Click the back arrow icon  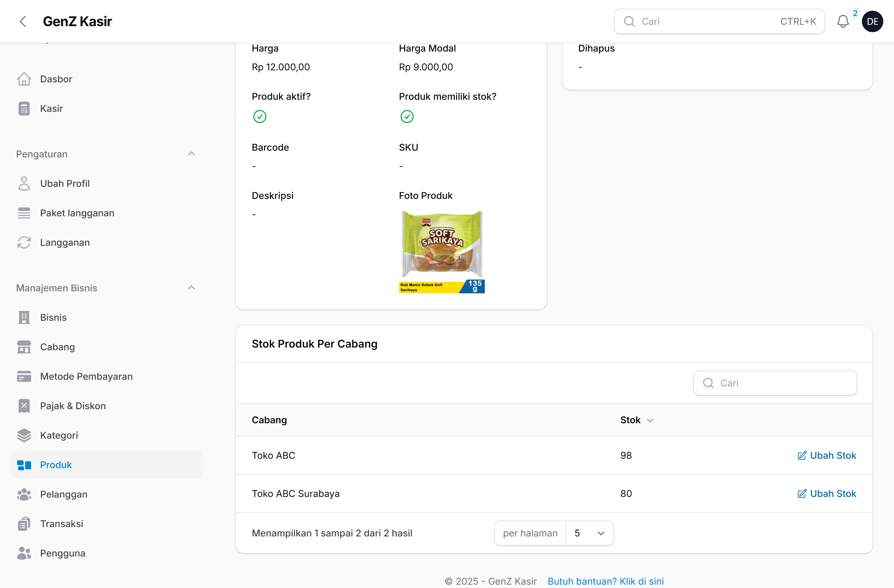(x=23, y=21)
